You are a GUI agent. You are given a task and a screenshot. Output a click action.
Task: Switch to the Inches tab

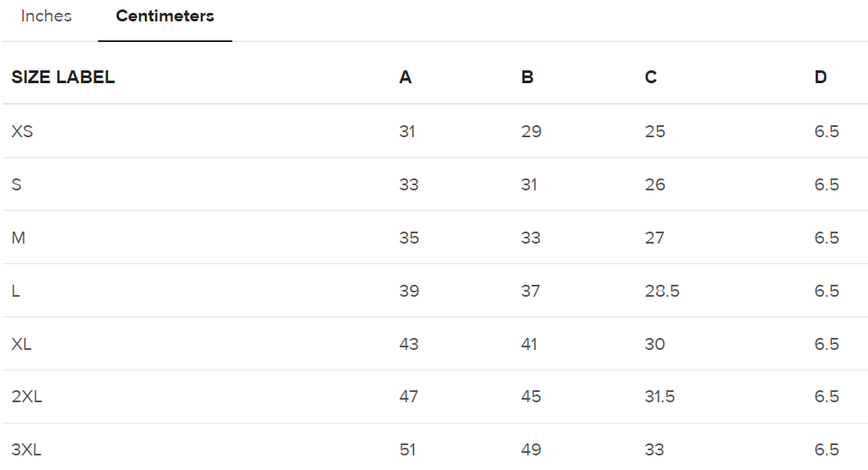point(46,16)
